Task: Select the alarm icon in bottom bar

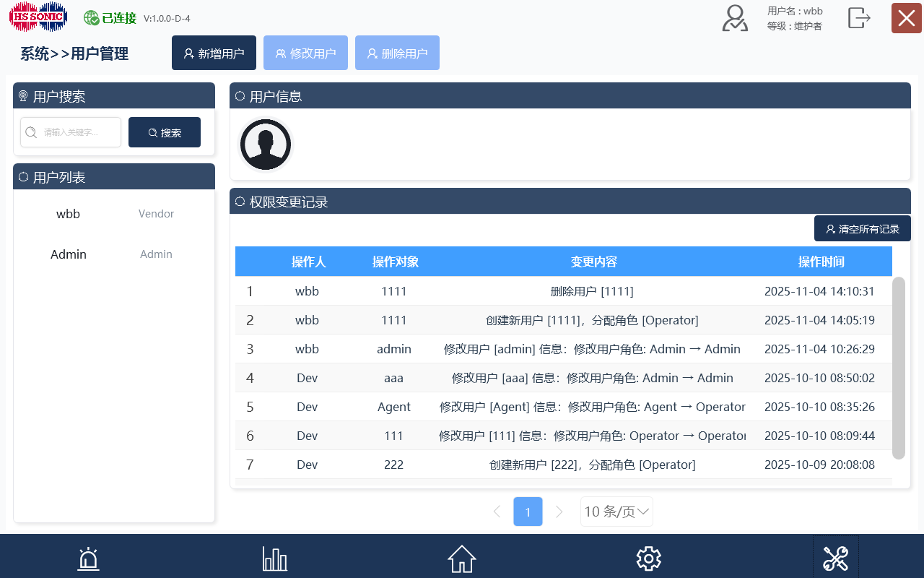Action: (x=87, y=558)
